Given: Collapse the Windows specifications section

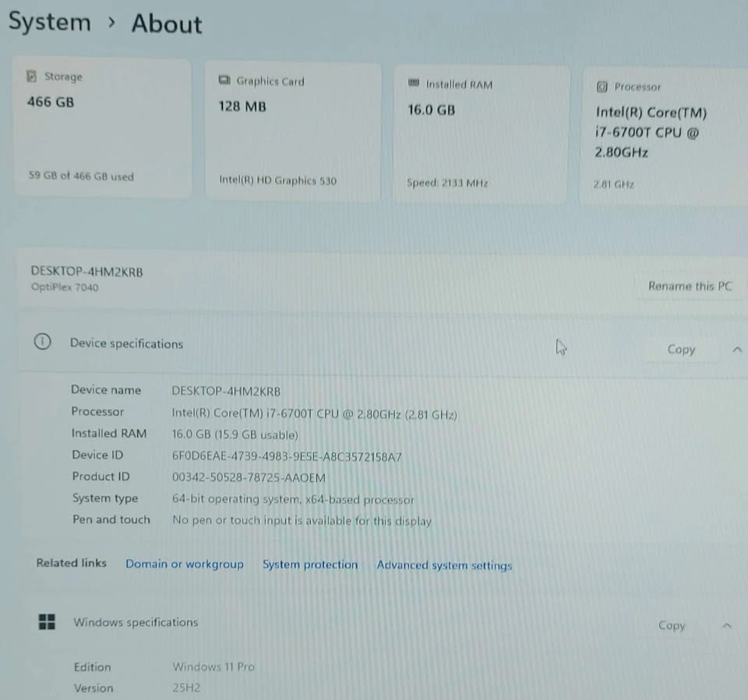Looking at the screenshot, I should point(726,625).
